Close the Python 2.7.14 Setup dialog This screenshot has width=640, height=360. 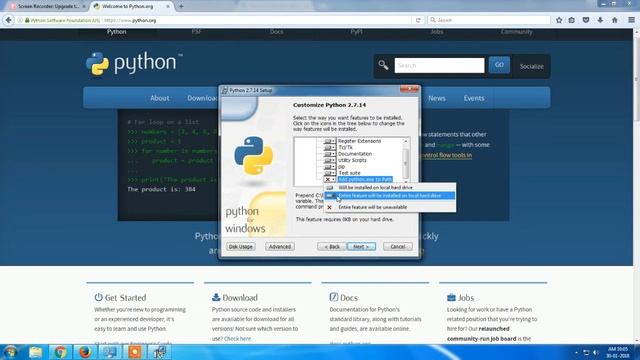tap(409, 89)
